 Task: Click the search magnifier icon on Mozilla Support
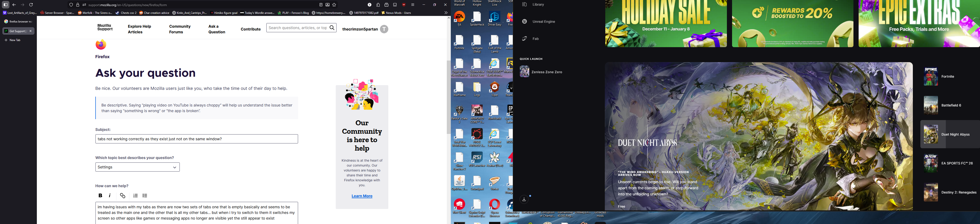tap(332, 28)
